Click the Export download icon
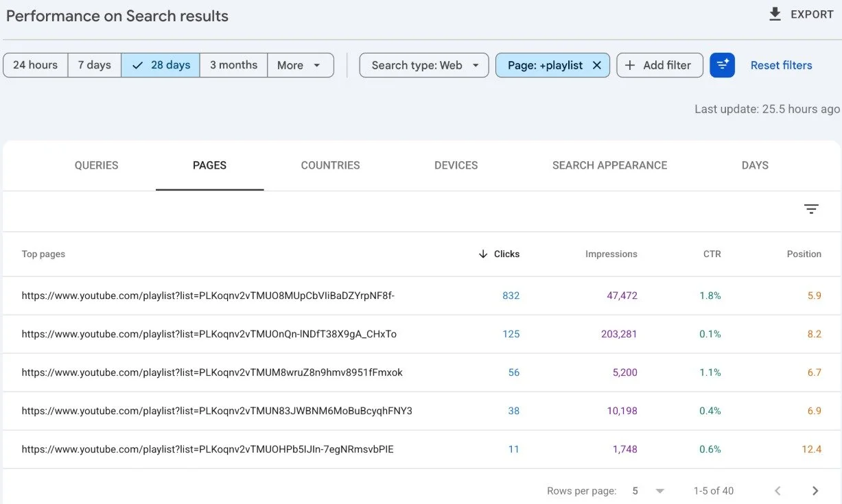Viewport: 842px width, 504px height. click(x=775, y=14)
